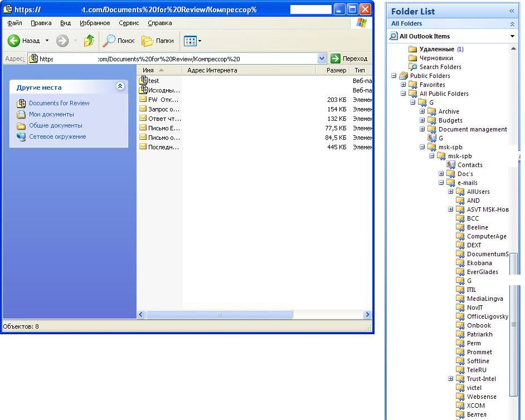Select the Patriarkh folder icon

point(460,334)
